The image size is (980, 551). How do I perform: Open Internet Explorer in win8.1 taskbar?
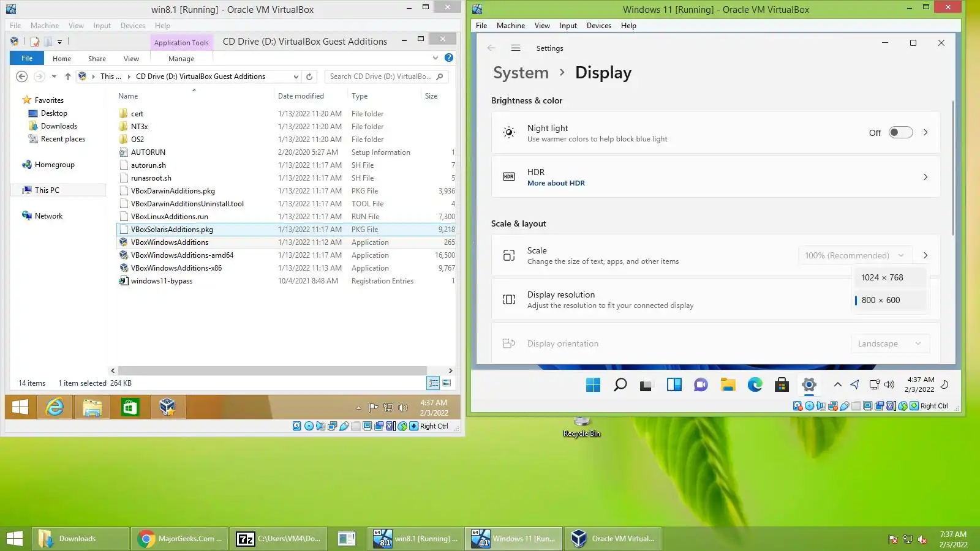[55, 407]
